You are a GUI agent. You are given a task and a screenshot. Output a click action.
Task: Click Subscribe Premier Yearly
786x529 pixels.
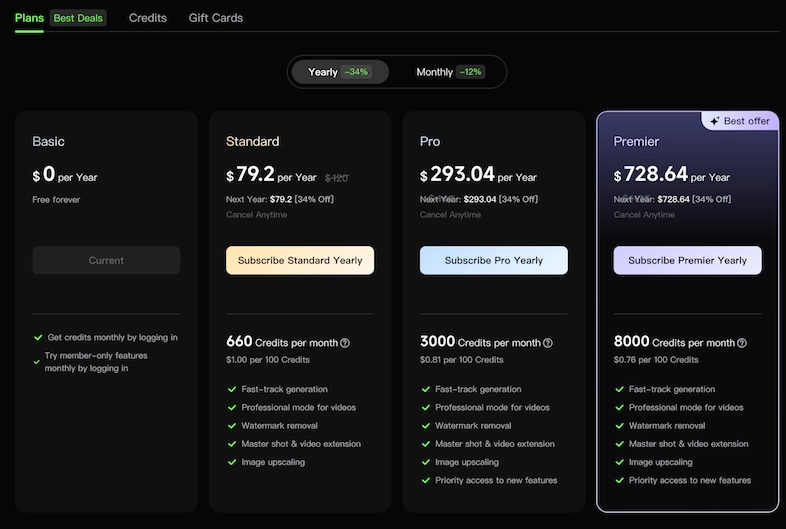pyautogui.click(x=687, y=260)
